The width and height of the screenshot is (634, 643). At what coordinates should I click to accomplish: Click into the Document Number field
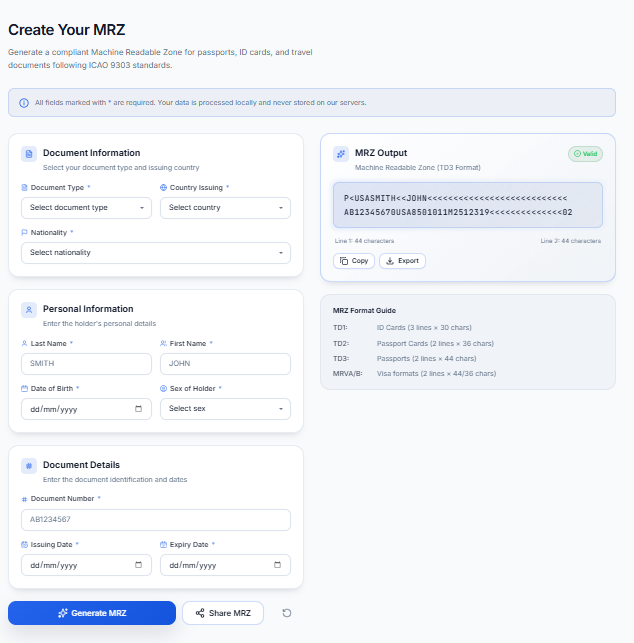tap(156, 520)
